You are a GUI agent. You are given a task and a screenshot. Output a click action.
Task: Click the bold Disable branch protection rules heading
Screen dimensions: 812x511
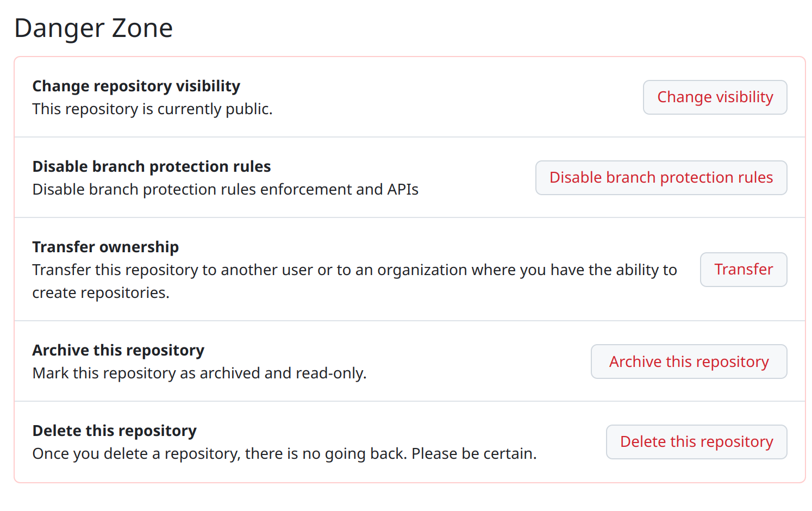(151, 167)
